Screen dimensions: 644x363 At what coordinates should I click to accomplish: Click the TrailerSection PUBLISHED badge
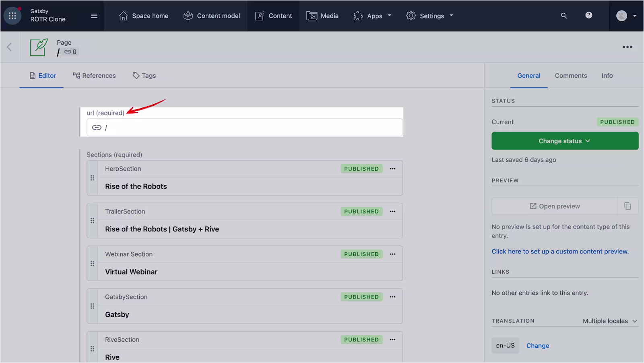(361, 211)
